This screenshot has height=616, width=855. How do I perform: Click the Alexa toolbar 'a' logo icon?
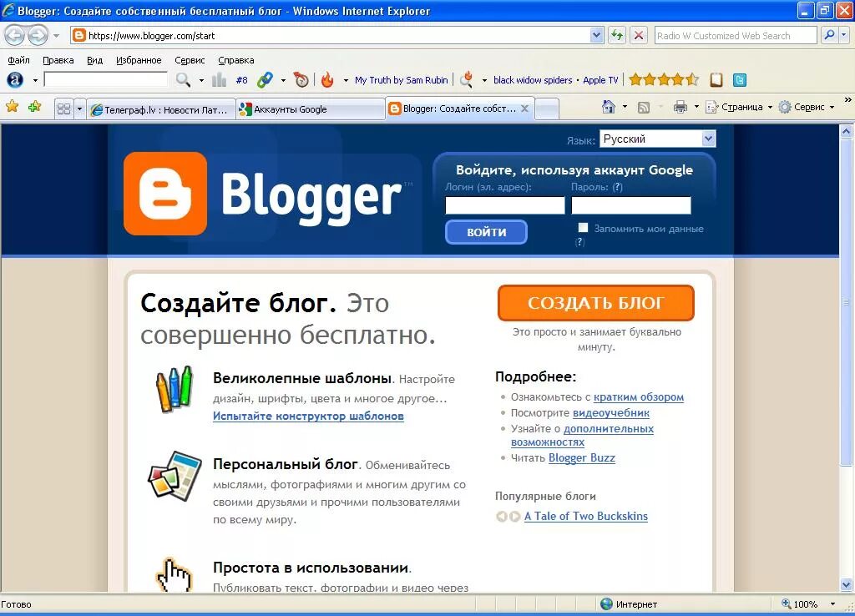pyautogui.click(x=15, y=80)
